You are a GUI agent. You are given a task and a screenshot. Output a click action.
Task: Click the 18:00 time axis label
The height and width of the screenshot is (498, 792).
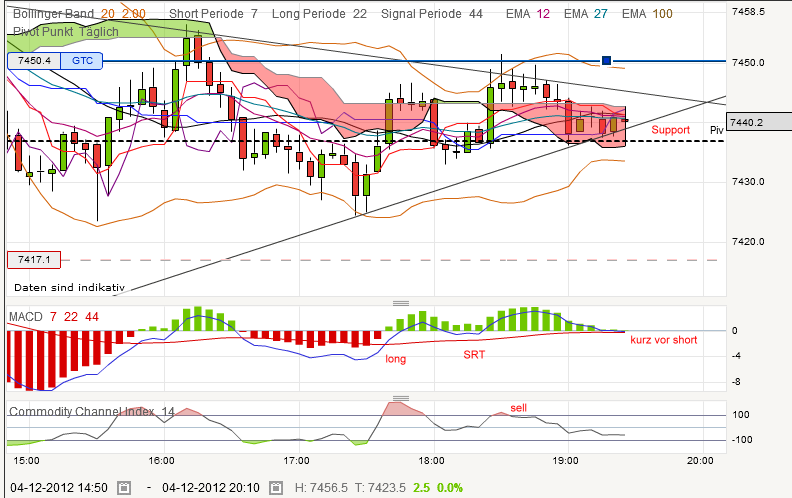[x=431, y=460]
